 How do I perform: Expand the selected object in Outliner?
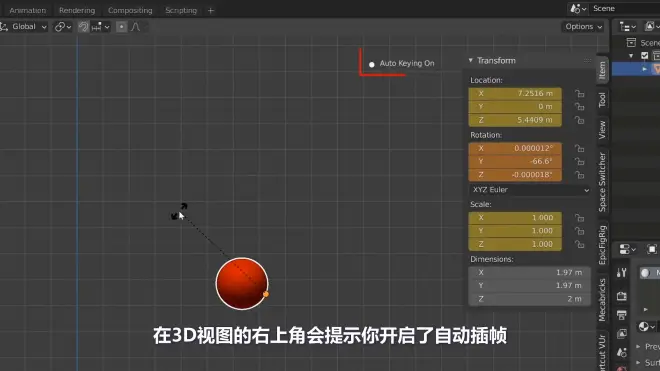pos(644,69)
